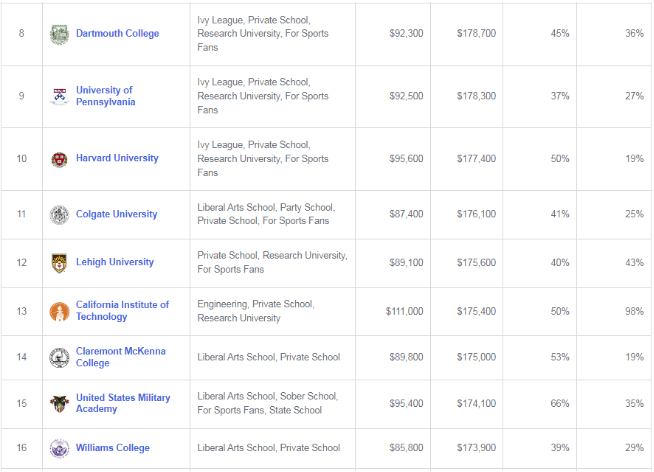Visit the Williams College link
The width and height of the screenshot is (654, 472).
tap(113, 448)
